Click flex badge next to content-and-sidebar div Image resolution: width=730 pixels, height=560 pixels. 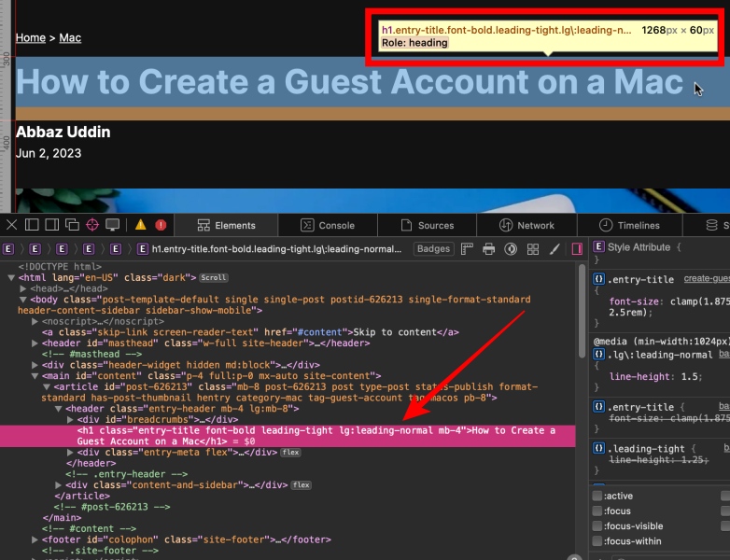[x=302, y=485]
